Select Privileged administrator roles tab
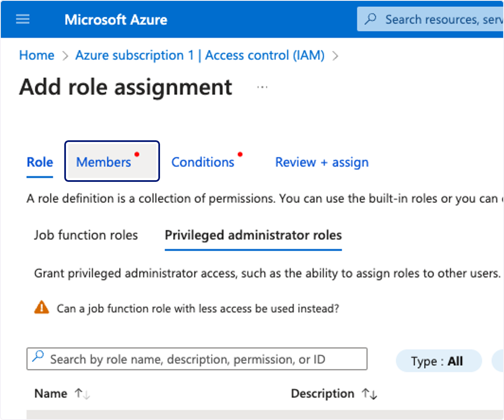 tap(253, 235)
